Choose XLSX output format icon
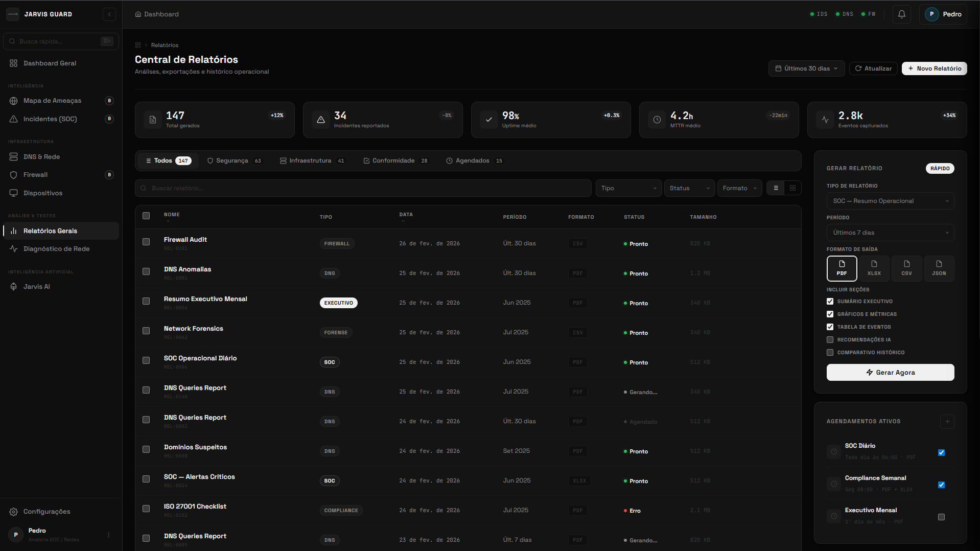The height and width of the screenshot is (551, 980). [x=874, y=268]
